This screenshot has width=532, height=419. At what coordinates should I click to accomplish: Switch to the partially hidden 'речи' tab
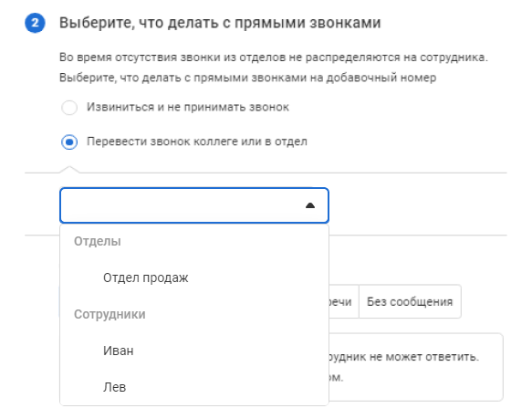[x=343, y=301]
